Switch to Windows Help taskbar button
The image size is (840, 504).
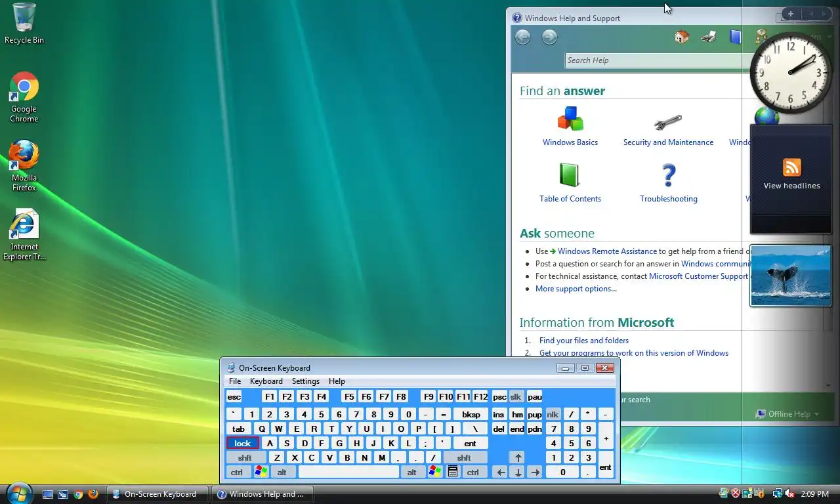coord(262,494)
